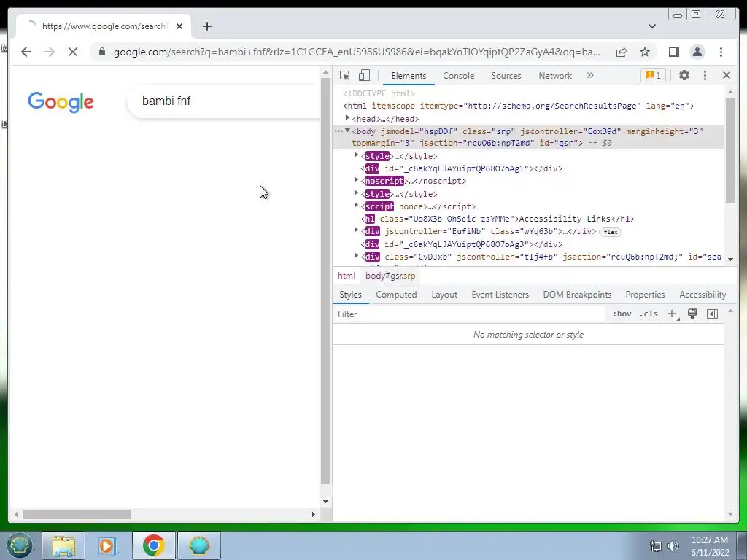
Task: Expand the script nonce node
Action: [356, 205]
